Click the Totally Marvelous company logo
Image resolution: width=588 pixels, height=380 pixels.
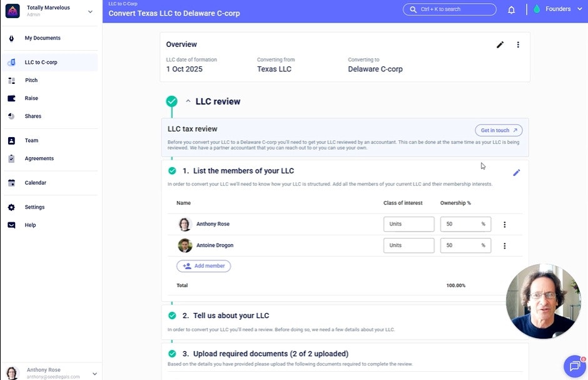tap(13, 11)
